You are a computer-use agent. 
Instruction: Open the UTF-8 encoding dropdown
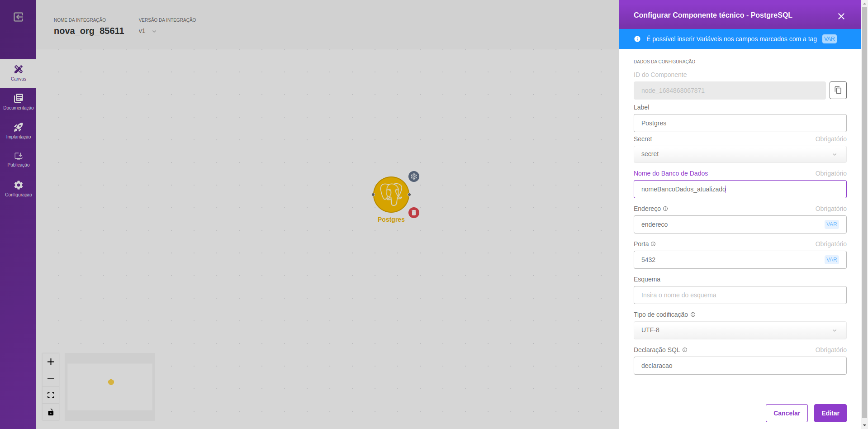(740, 330)
